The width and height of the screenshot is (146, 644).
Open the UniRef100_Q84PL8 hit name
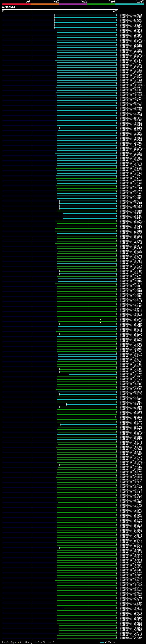tap(131, 404)
